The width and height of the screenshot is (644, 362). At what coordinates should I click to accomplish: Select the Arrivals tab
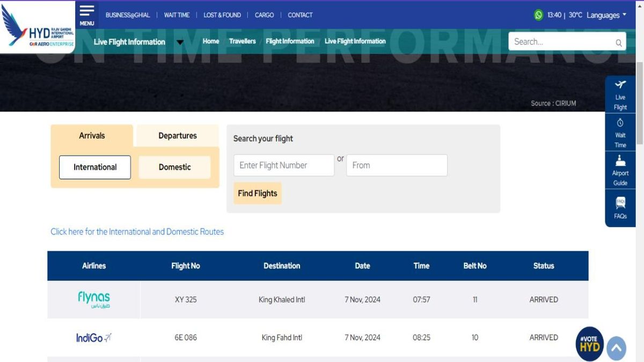pos(92,135)
